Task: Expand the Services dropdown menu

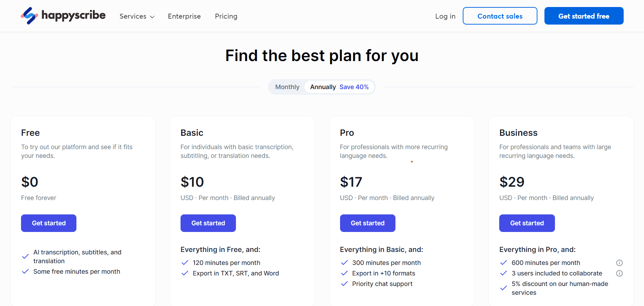Action: click(x=137, y=16)
